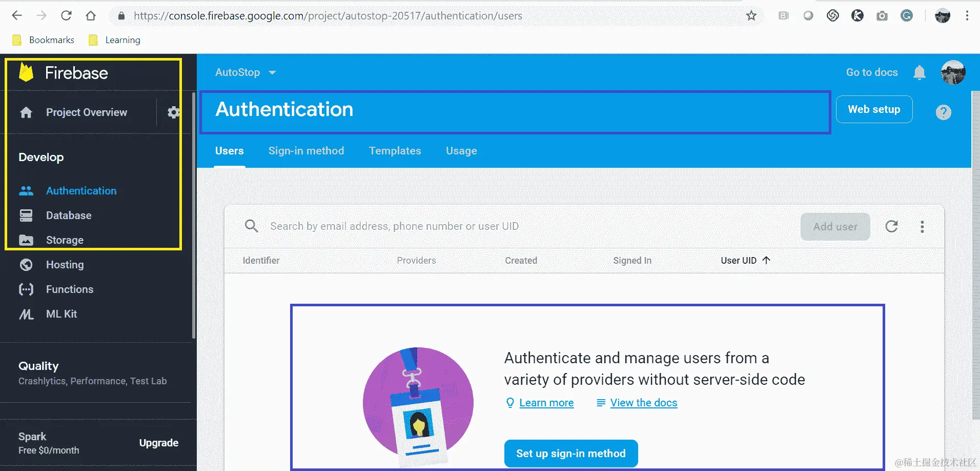The width and height of the screenshot is (980, 471).
Task: Click Set up sign-in method button
Action: click(571, 453)
